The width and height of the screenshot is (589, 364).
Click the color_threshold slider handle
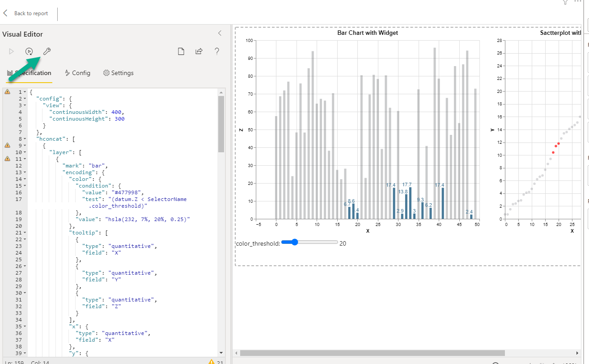click(x=294, y=243)
